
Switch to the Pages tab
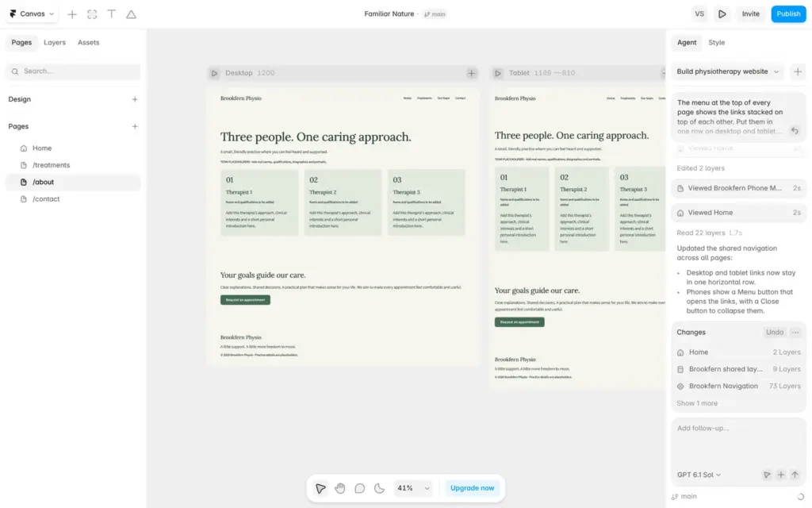coord(21,43)
